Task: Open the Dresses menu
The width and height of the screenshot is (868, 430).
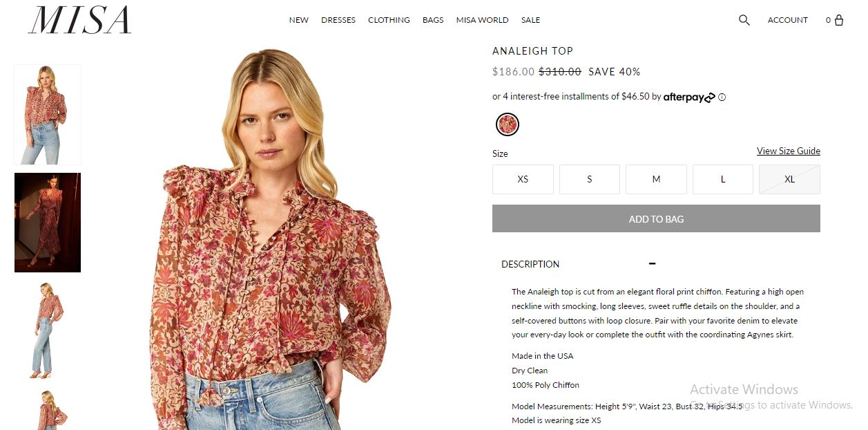Action: point(338,20)
